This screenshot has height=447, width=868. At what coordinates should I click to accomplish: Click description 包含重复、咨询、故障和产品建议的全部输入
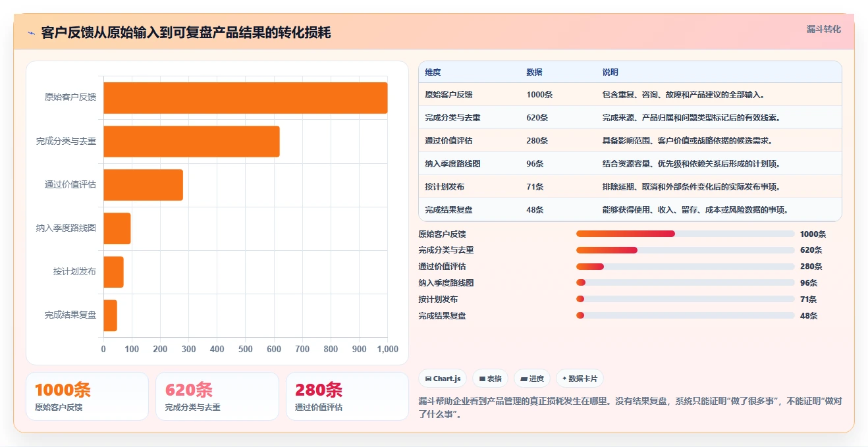click(x=683, y=95)
